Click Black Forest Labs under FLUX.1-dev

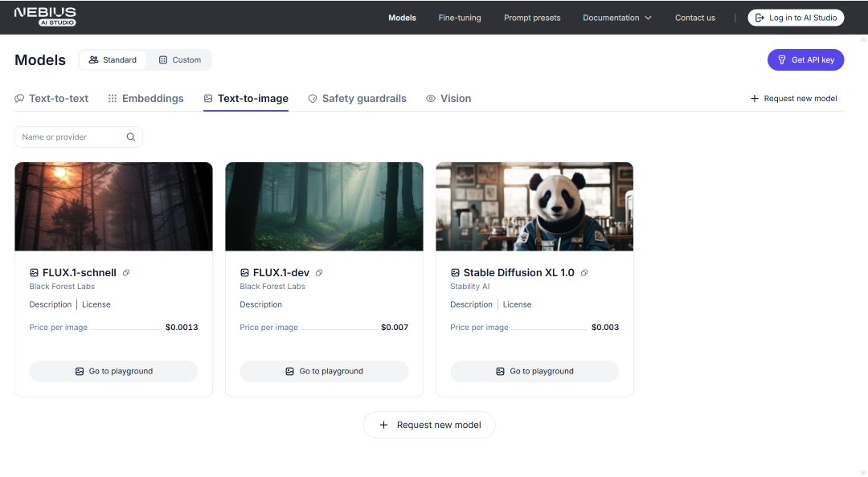pyautogui.click(x=272, y=287)
